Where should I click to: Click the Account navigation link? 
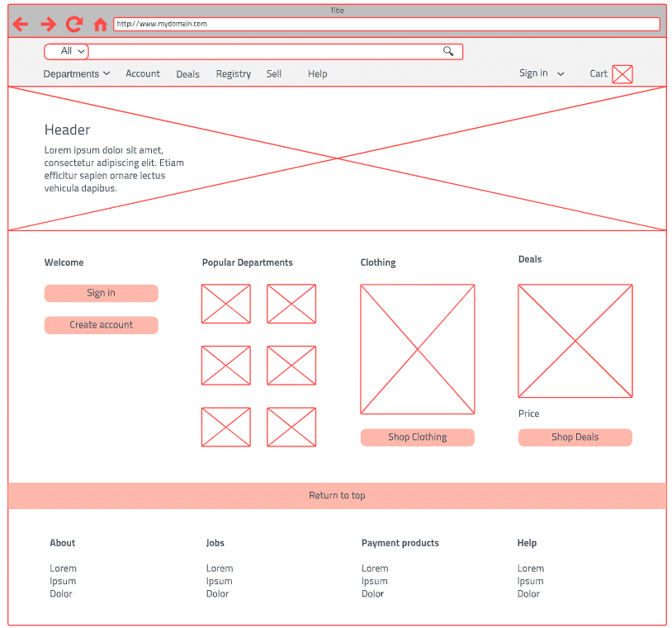click(143, 73)
